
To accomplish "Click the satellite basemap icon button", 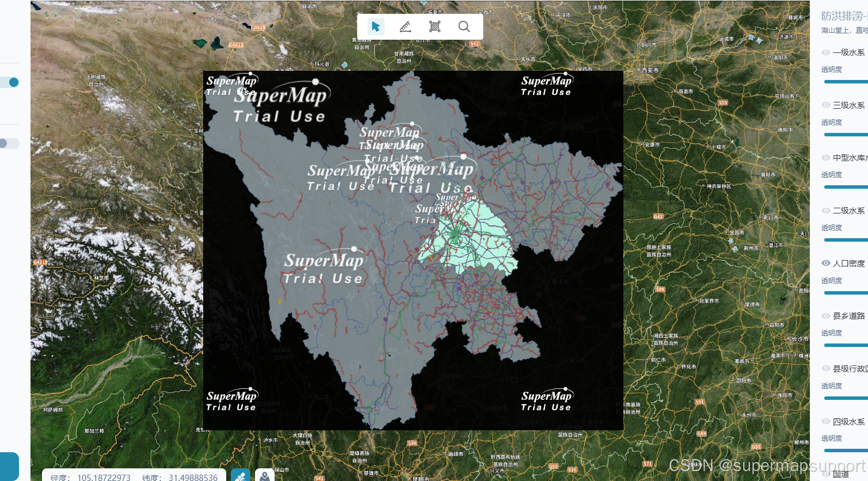I will tap(240, 475).
